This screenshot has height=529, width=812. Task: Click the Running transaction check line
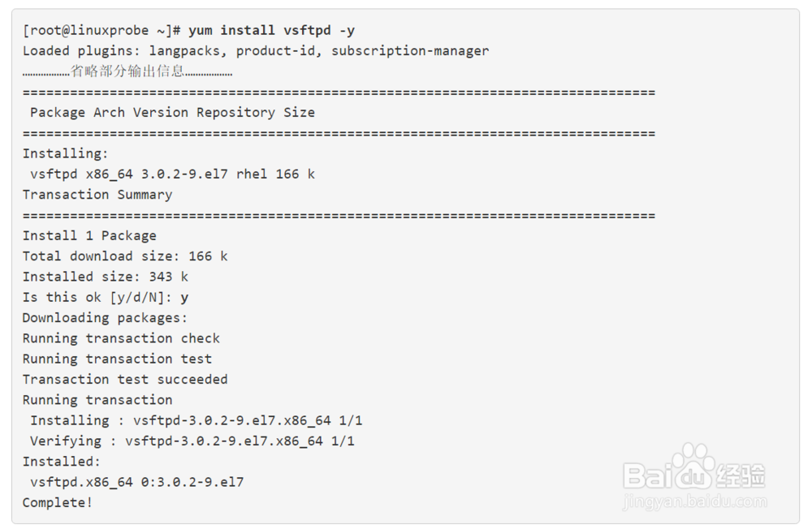pyautogui.click(x=121, y=338)
